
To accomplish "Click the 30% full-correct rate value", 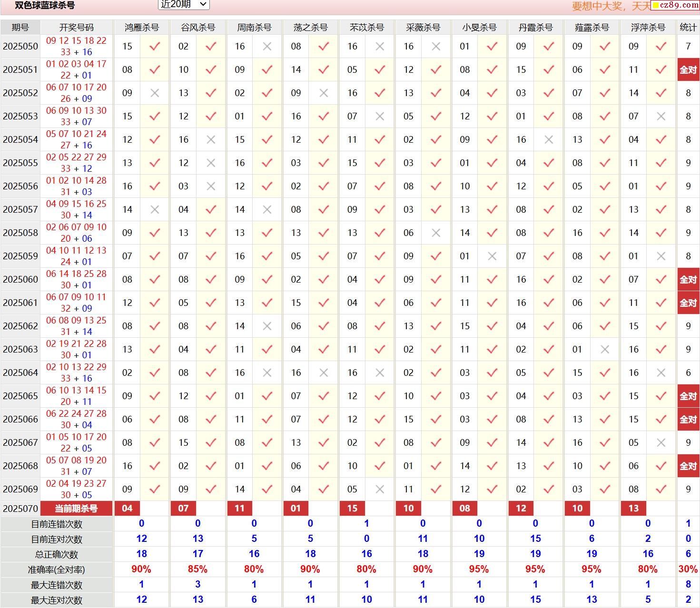I will pos(688,569).
